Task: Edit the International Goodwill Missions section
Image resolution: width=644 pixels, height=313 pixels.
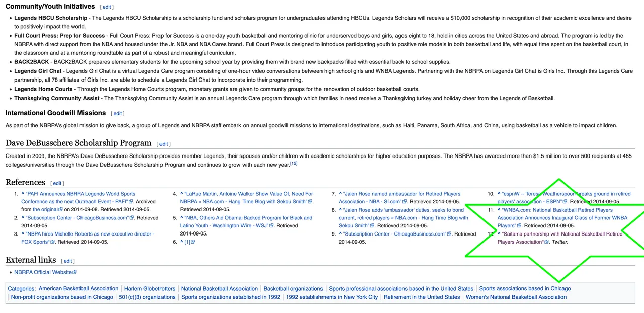Action: click(x=118, y=114)
